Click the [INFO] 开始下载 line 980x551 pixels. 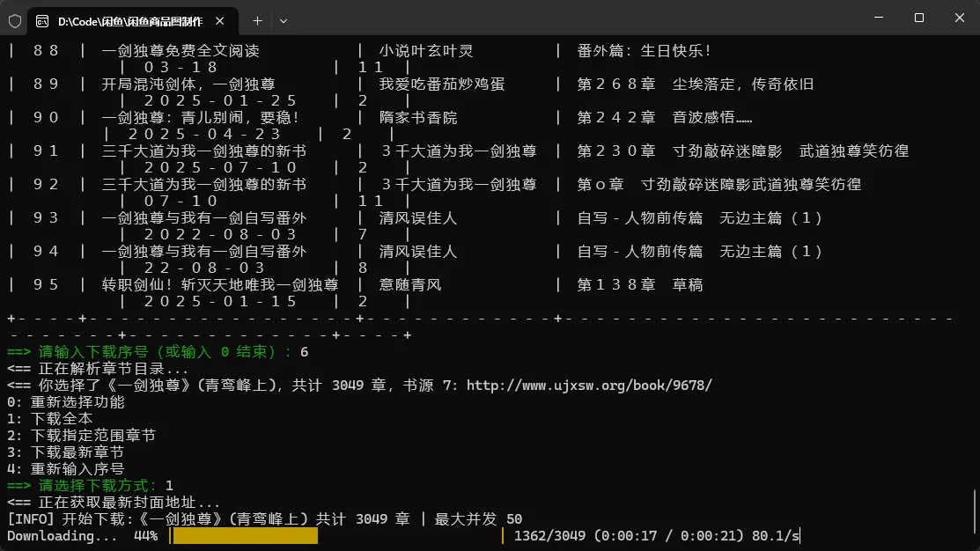(x=264, y=519)
